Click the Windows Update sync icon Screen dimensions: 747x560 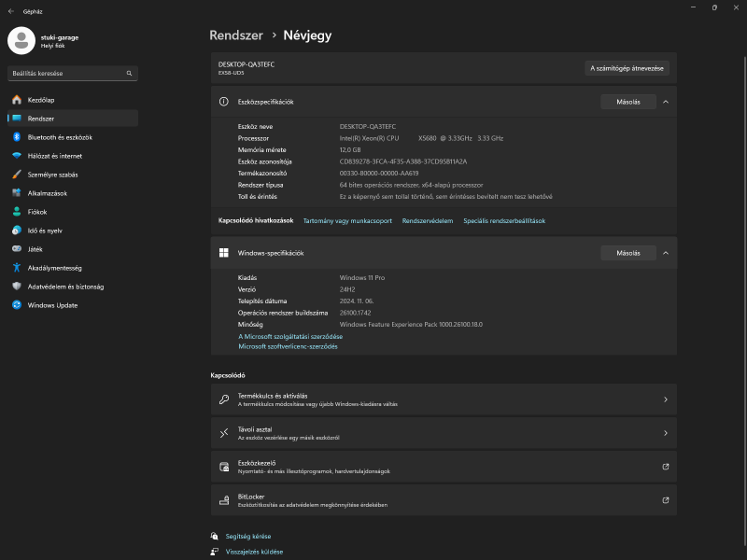click(17, 305)
